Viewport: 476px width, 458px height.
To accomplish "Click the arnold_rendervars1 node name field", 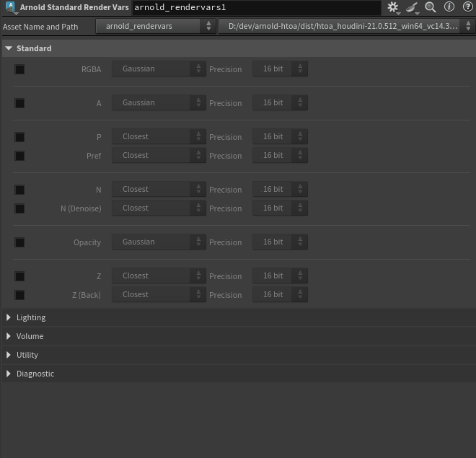I will (257, 7).
